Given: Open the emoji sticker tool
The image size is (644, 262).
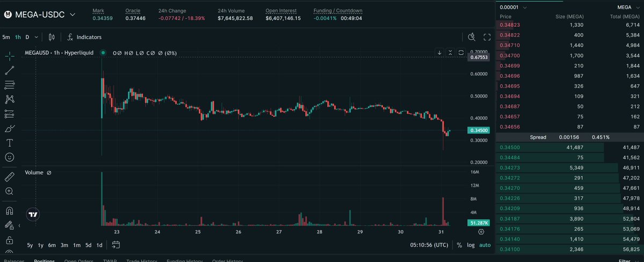Looking at the screenshot, I should [x=10, y=157].
